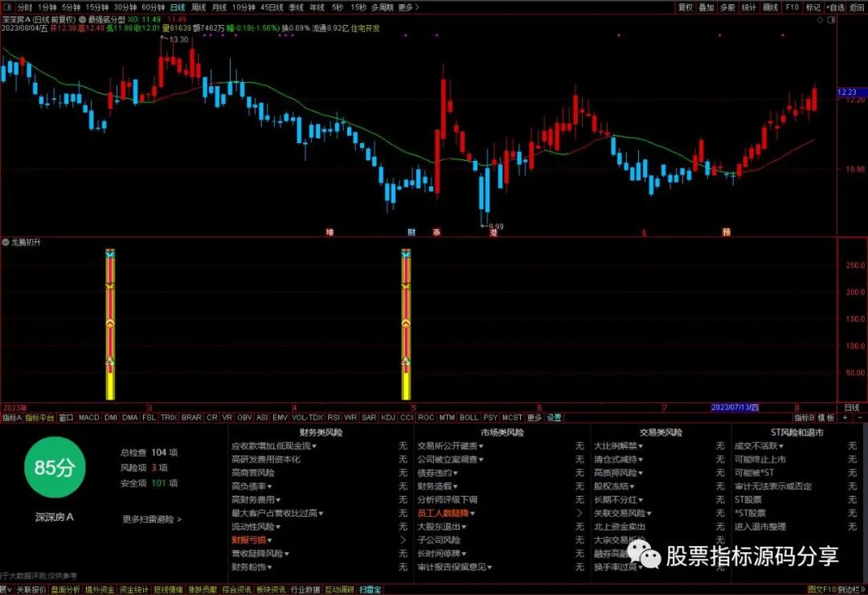Expand 更多 indicators in indicator bar

coord(534,418)
